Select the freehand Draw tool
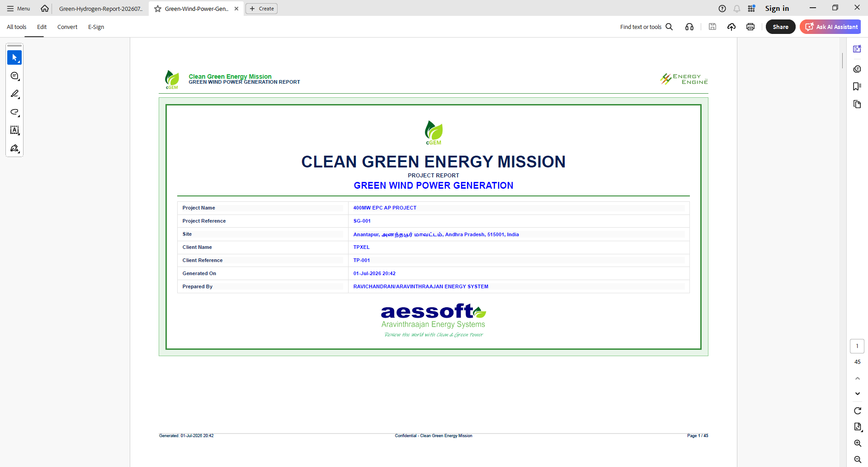 click(x=14, y=112)
